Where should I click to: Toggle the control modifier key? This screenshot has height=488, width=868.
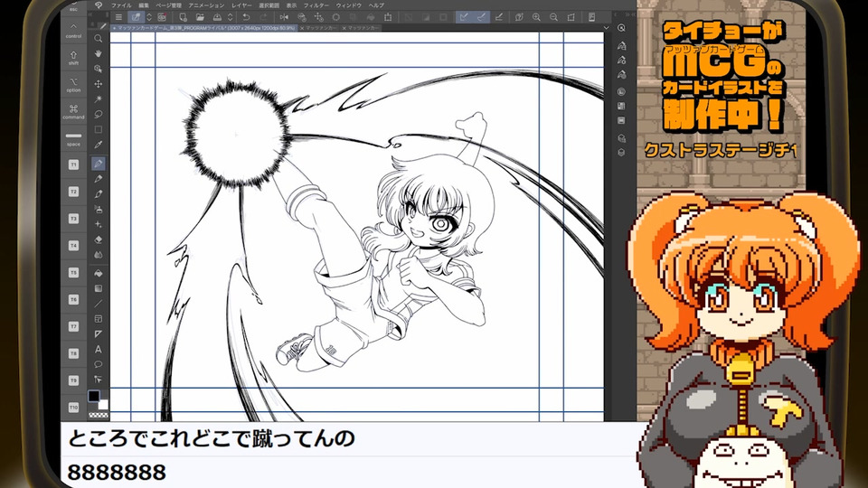click(x=73, y=31)
